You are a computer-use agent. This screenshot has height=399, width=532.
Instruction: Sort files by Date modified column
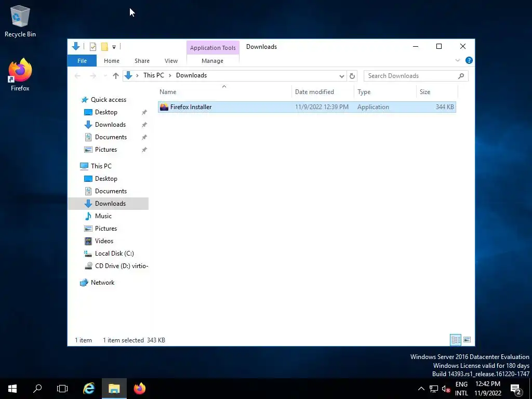coord(323,92)
